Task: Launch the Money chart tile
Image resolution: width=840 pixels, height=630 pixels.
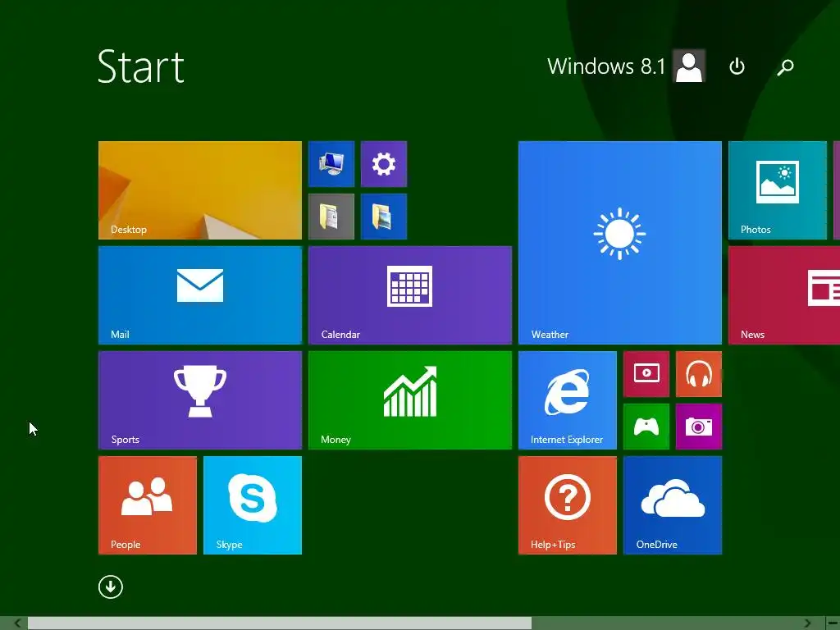Action: coord(410,400)
